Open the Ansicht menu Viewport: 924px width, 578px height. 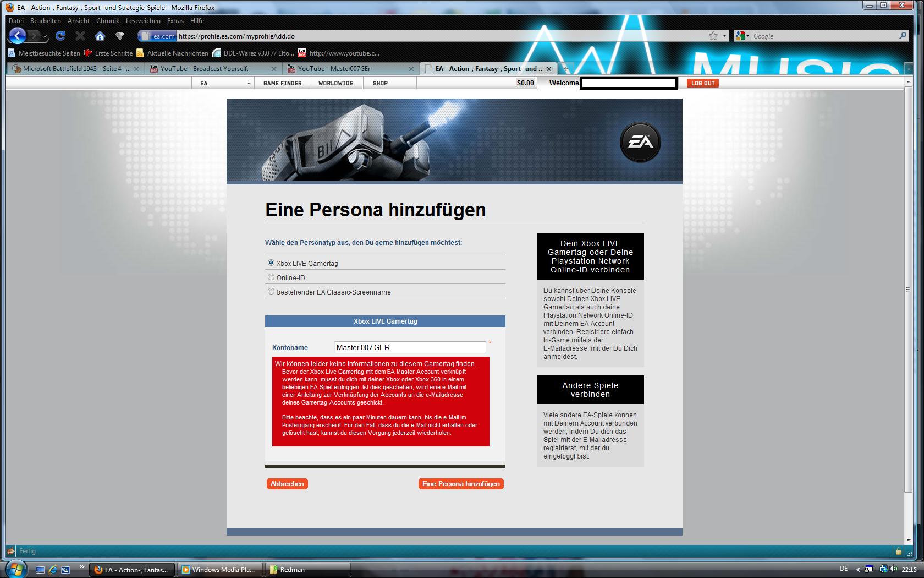point(79,21)
